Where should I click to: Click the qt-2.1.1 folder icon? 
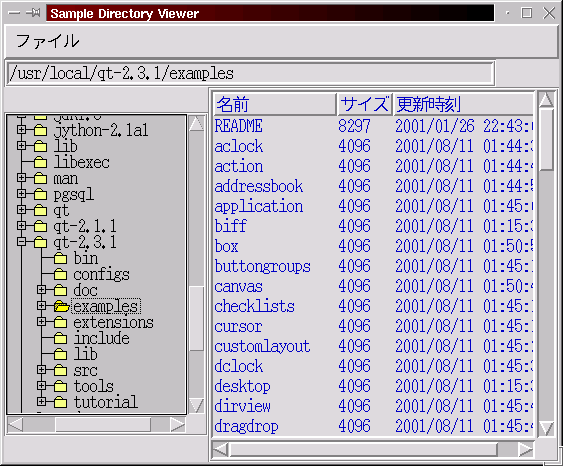pos(40,226)
